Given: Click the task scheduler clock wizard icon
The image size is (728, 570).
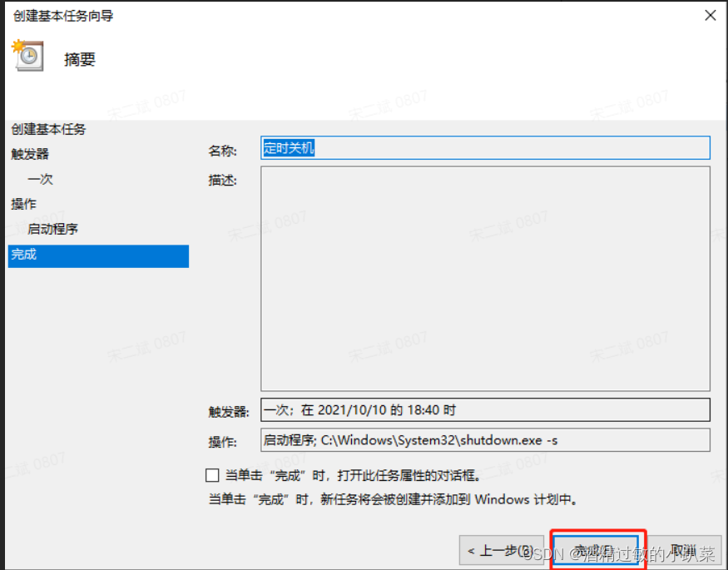Looking at the screenshot, I should pyautogui.click(x=29, y=55).
